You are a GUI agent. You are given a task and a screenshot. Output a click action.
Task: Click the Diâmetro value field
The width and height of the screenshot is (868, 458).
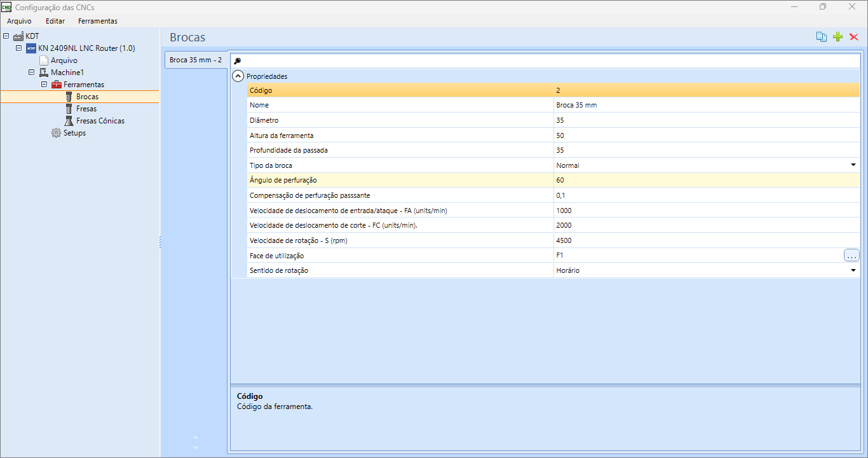point(706,120)
